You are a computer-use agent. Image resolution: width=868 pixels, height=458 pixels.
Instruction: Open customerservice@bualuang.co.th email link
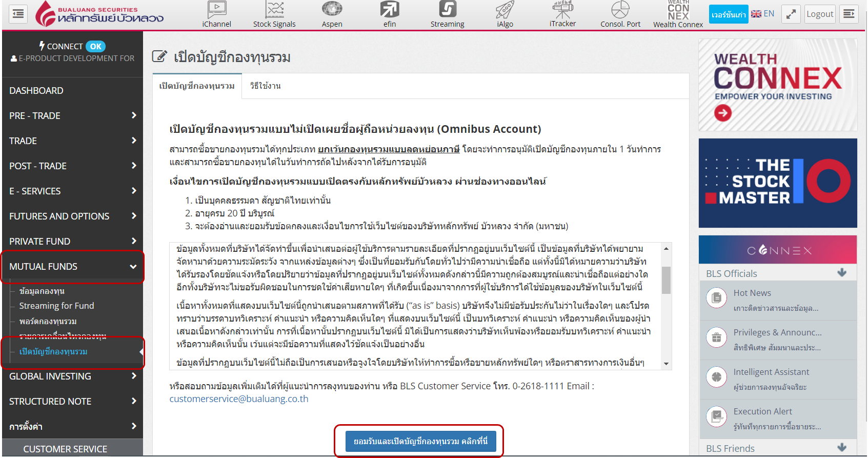click(x=239, y=399)
